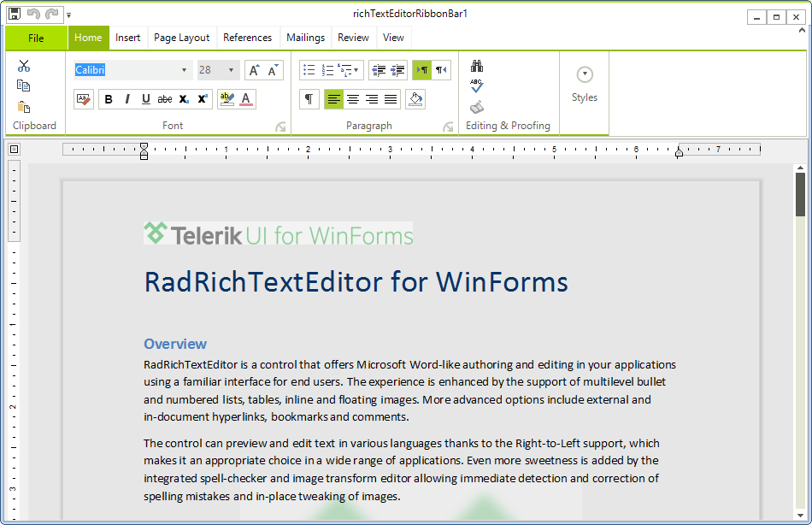Open Customize Quick Access Toolbar arrow
Image resolution: width=812 pixels, height=525 pixels.
click(69, 15)
